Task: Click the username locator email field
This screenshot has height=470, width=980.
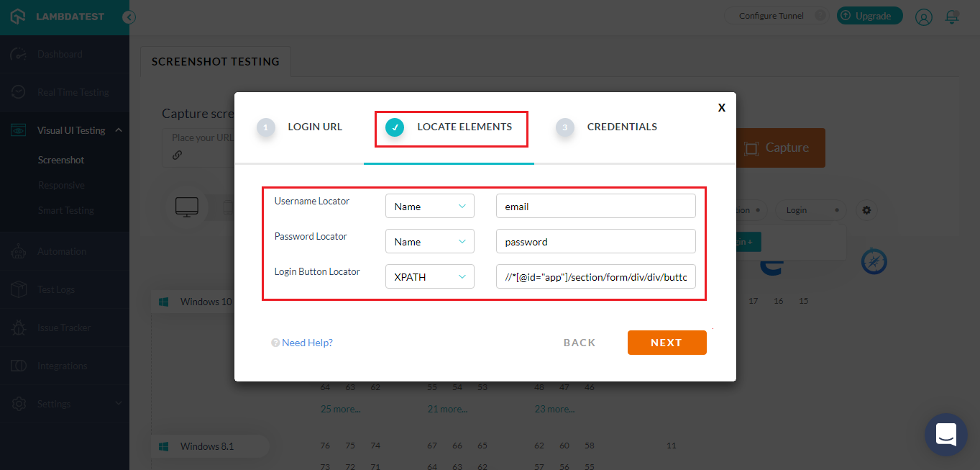Action: (x=595, y=207)
